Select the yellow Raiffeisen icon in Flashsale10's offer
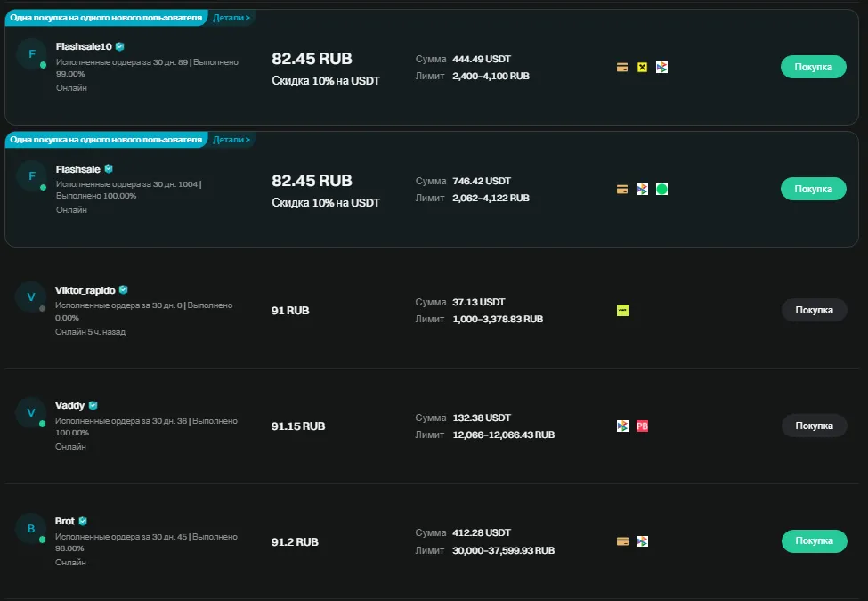Image resolution: width=868 pixels, height=601 pixels. [642, 67]
